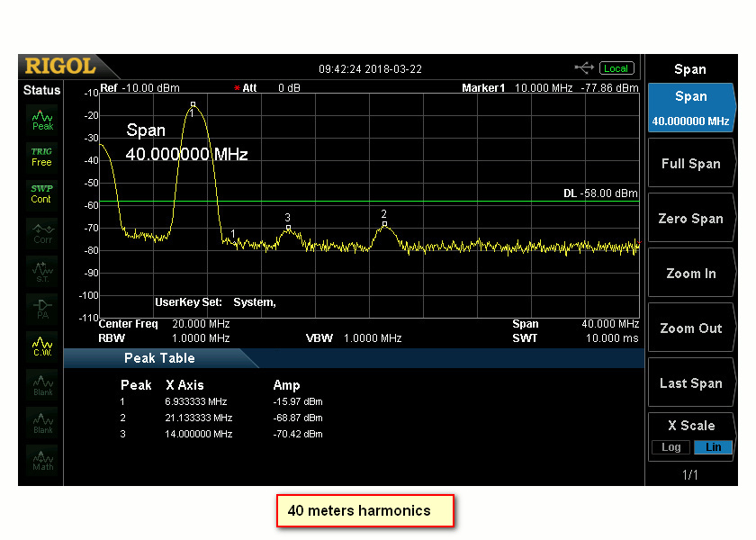Click the TRIG Free status icon
The image size is (756, 540).
(42, 157)
